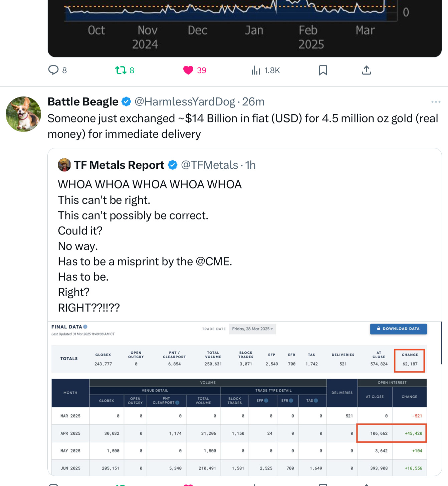Click TF Metals Report's verified badge
The height and width of the screenshot is (486, 448).
coord(172,165)
